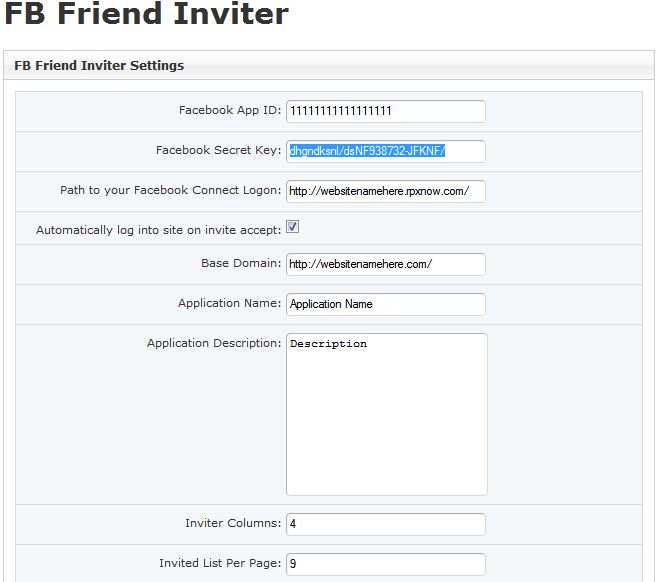This screenshot has height=582, width=669.
Task: Click the Facebook App ID input field
Action: 385,111
